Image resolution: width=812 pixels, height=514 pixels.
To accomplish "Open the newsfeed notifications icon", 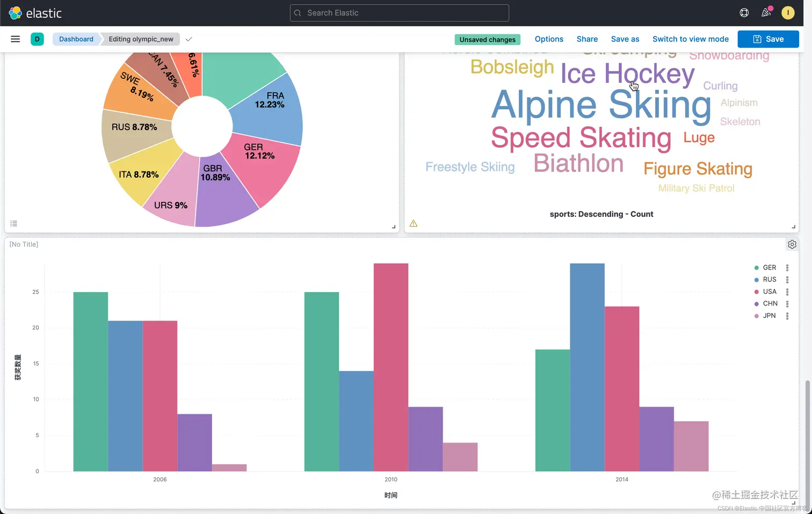I will coord(766,12).
